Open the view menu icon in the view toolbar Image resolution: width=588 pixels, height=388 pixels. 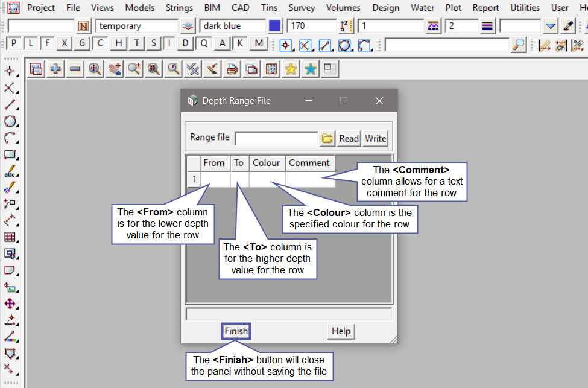click(36, 69)
